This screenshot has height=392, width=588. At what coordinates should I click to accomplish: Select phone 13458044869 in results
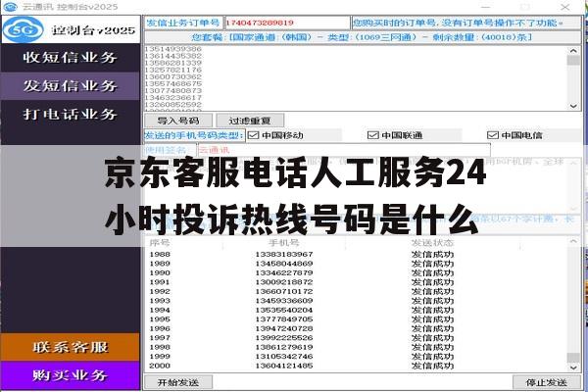click(284, 264)
